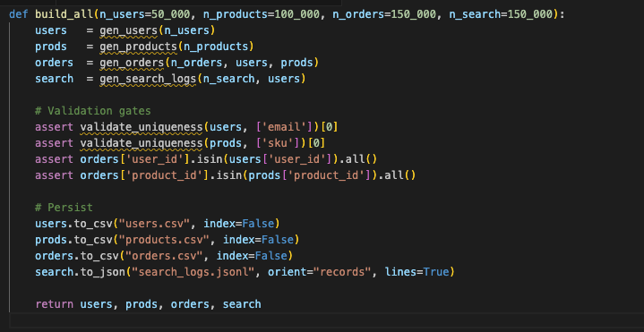Screen dimensions: 644x332
Task: Click validate_uniqueness on the prods assert line
Action: point(142,143)
